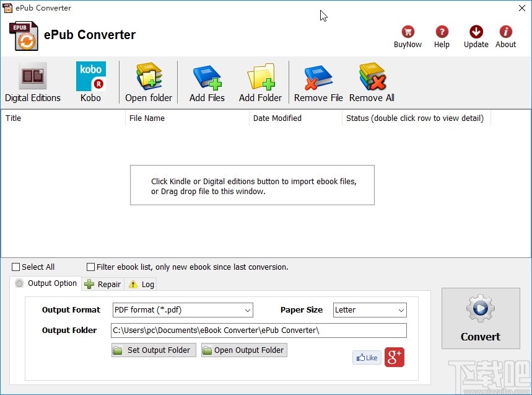532x395 pixels.
Task: Toggle Filter ebook list checkbox
Action: pos(90,267)
